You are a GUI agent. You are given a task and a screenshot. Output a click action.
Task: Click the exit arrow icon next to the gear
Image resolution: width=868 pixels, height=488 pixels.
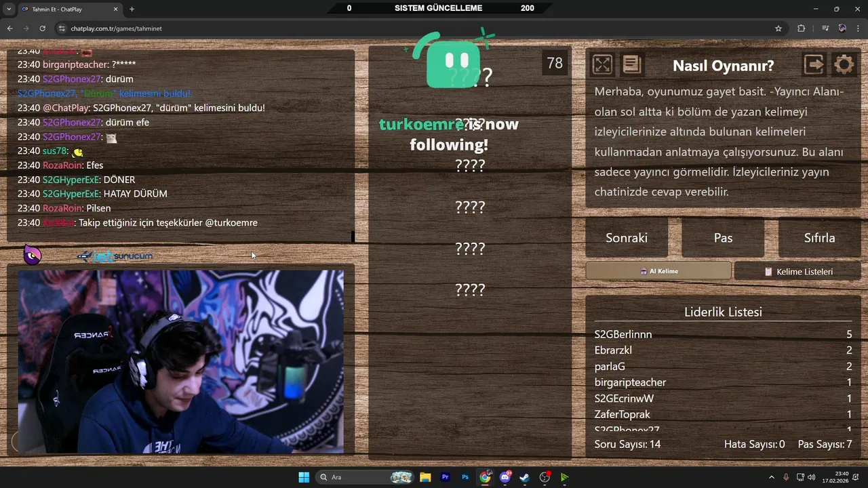[814, 64]
